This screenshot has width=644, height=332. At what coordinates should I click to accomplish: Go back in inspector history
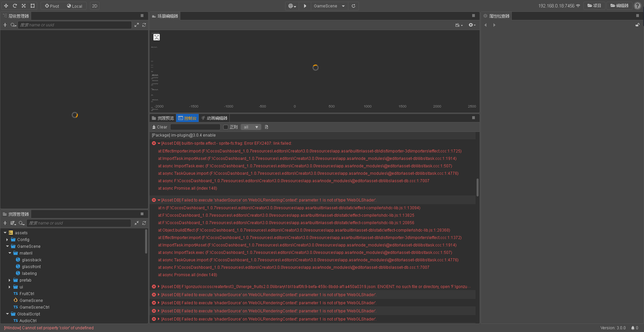(485, 25)
